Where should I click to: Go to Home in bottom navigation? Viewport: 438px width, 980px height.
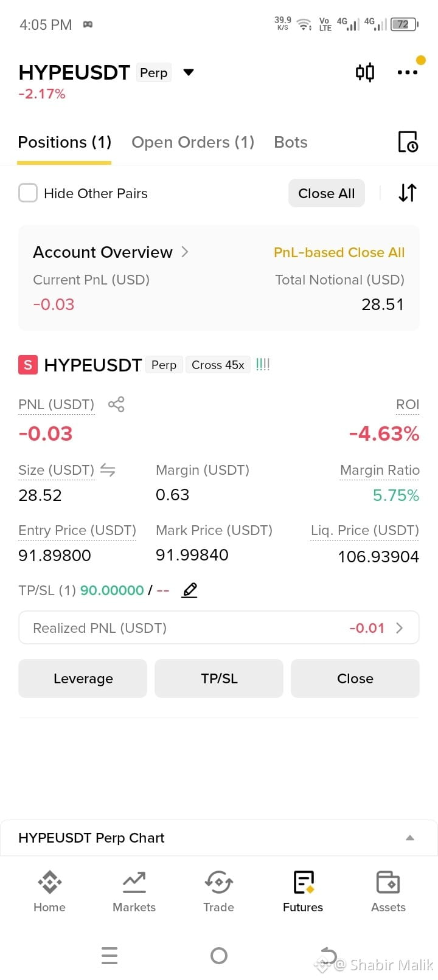point(49,892)
